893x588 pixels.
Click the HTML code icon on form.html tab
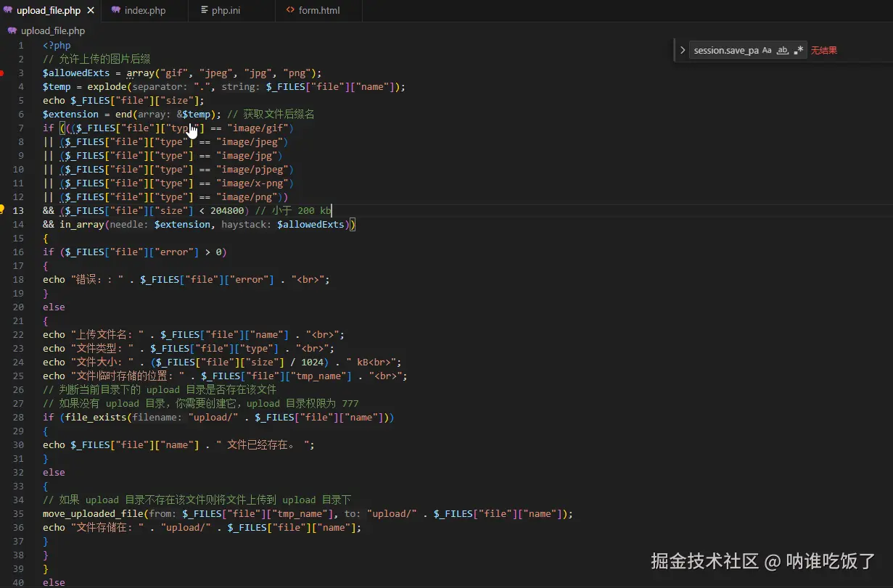(290, 10)
